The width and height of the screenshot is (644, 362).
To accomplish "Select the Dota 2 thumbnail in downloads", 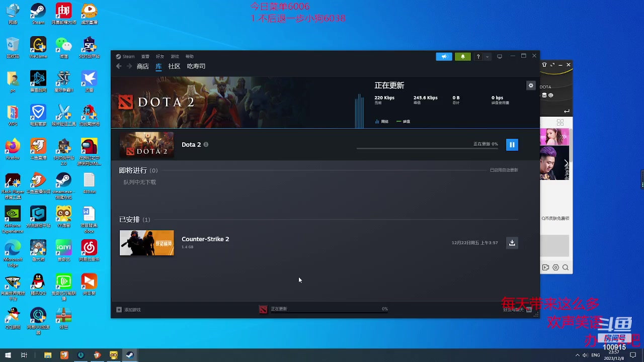I will [x=146, y=145].
